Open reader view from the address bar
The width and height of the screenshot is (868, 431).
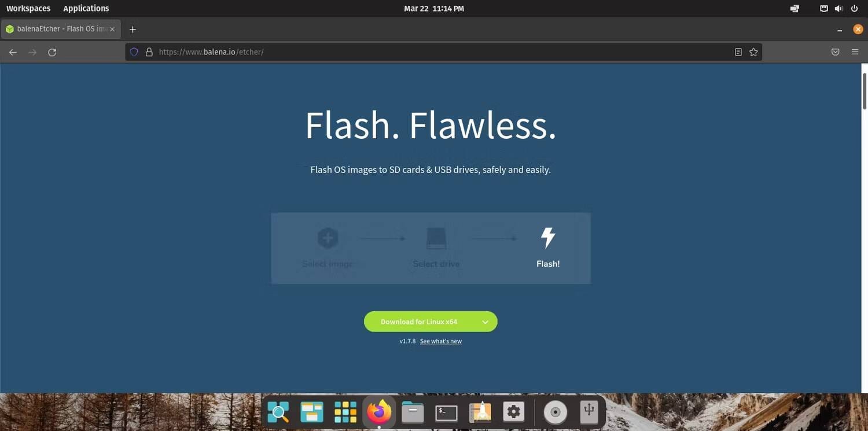click(x=738, y=51)
